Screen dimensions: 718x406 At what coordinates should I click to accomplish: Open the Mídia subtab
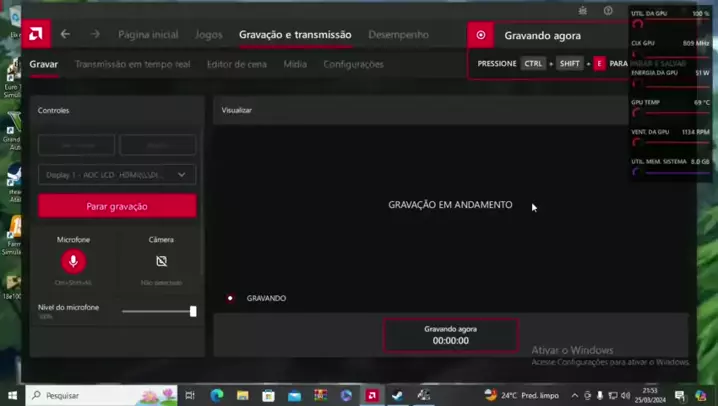click(295, 64)
